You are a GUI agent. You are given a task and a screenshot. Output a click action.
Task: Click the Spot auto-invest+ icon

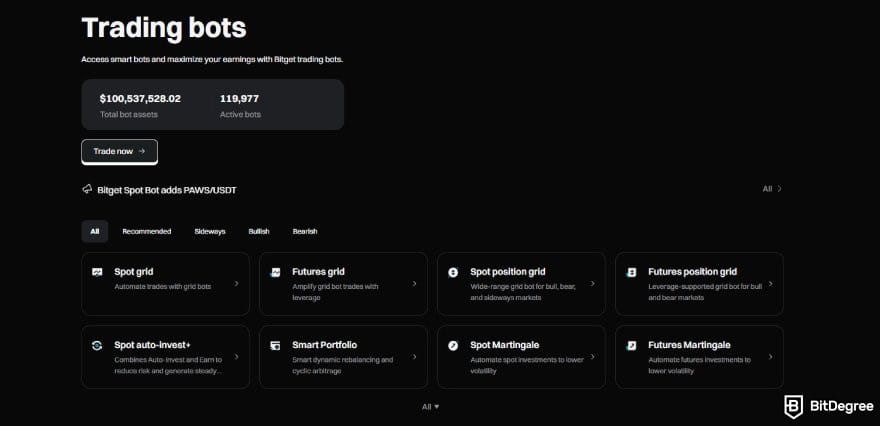97,345
